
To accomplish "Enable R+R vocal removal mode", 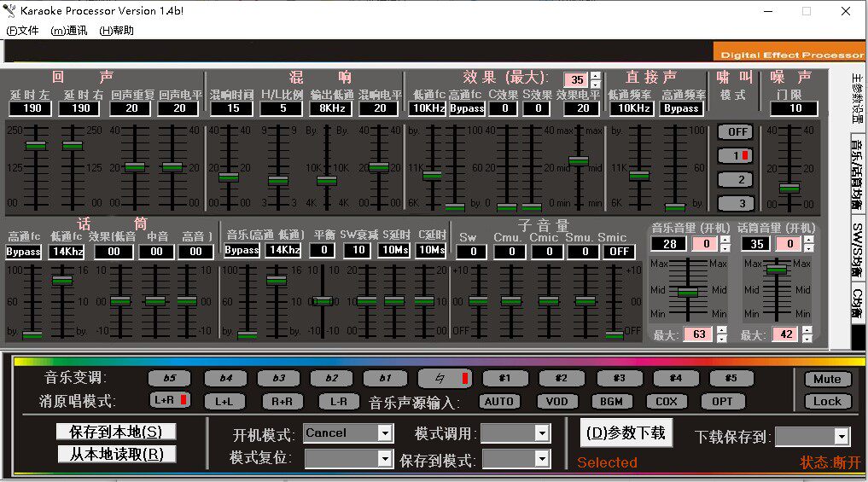I will [283, 402].
